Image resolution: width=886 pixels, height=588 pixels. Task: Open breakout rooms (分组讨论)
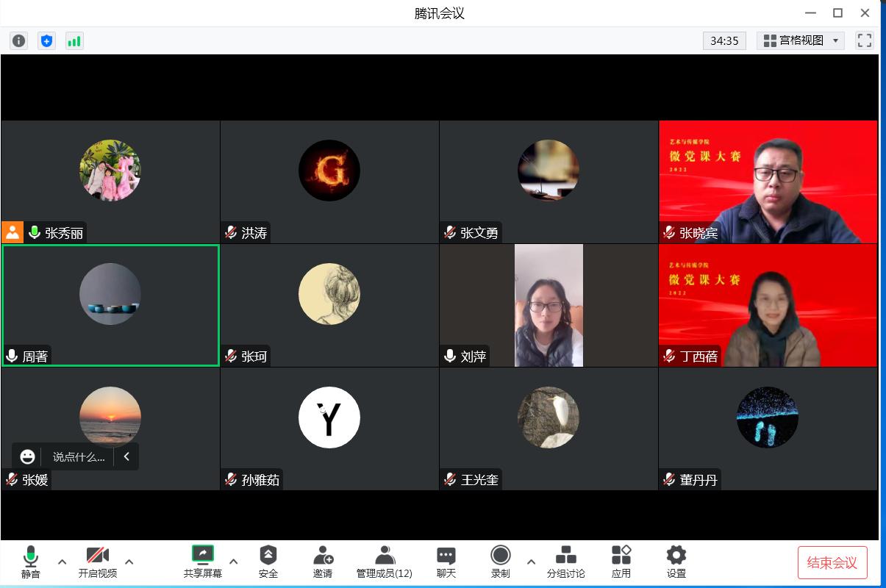tap(565, 562)
